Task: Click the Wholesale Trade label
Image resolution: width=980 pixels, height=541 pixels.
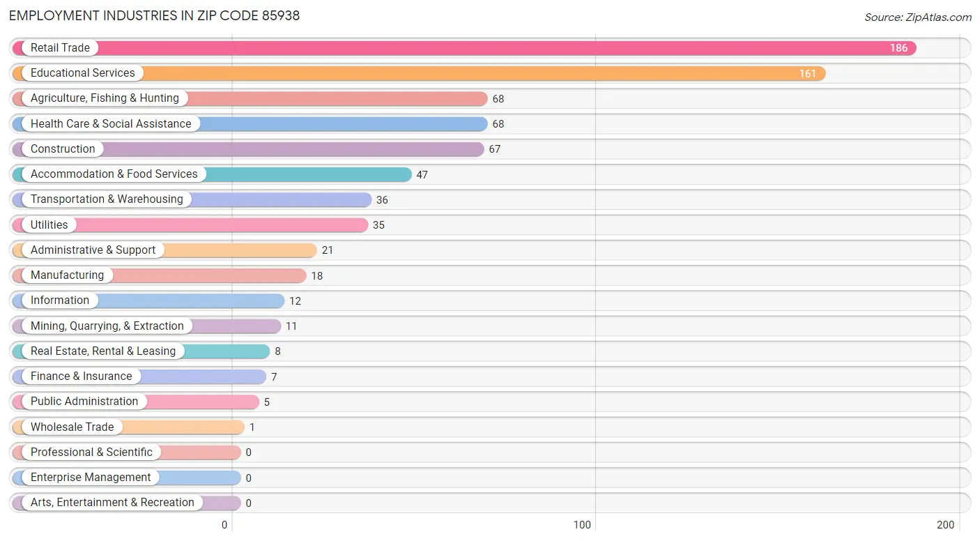Action: coord(72,427)
